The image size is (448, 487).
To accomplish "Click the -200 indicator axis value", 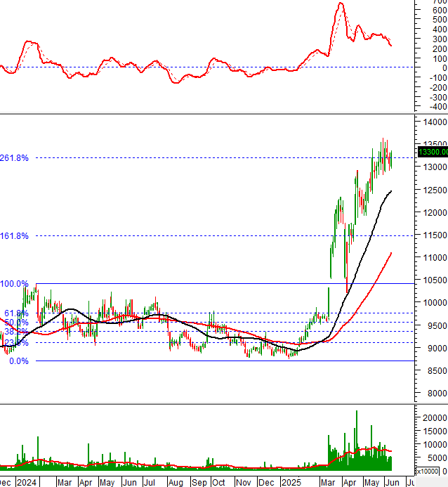I will tap(438, 88).
